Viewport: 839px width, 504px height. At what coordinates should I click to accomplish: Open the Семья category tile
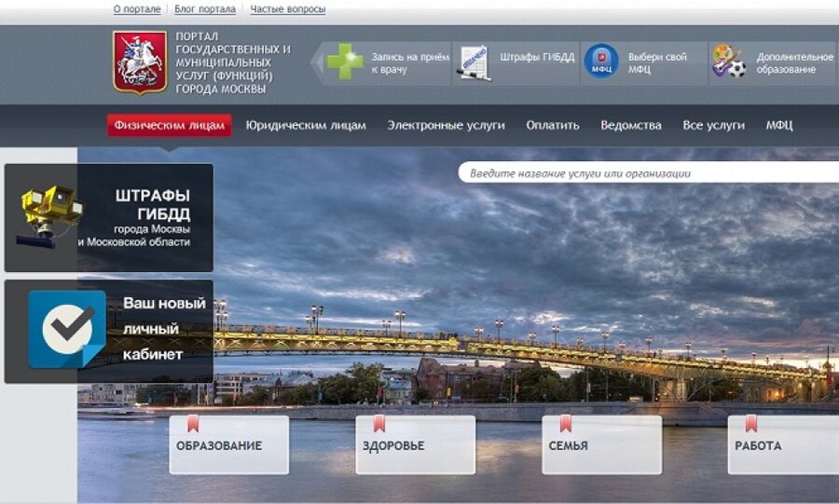click(601, 445)
